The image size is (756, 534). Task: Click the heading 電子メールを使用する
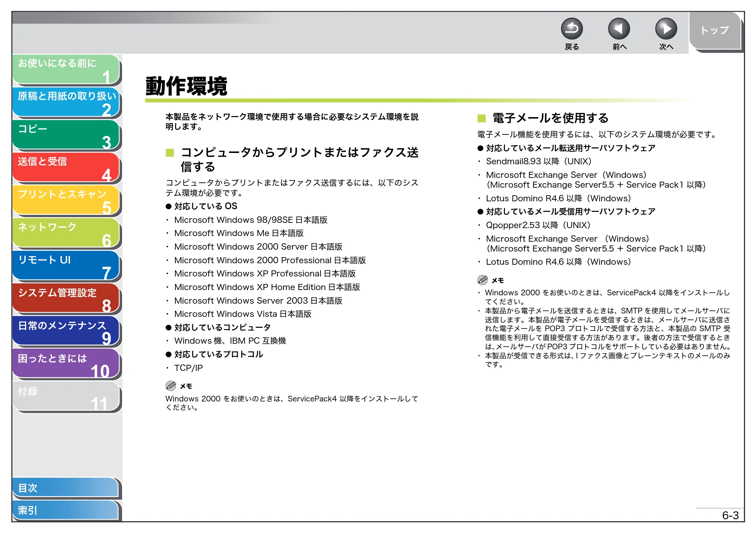[x=550, y=118]
